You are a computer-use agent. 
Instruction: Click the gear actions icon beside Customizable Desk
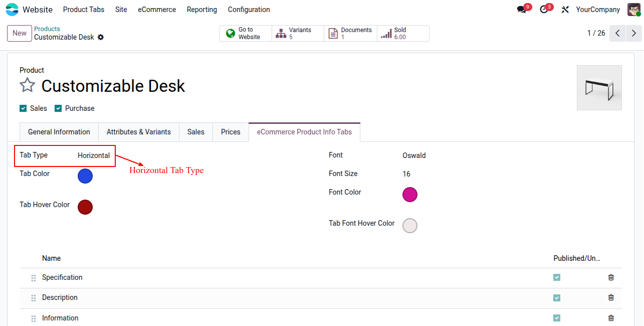(x=101, y=37)
